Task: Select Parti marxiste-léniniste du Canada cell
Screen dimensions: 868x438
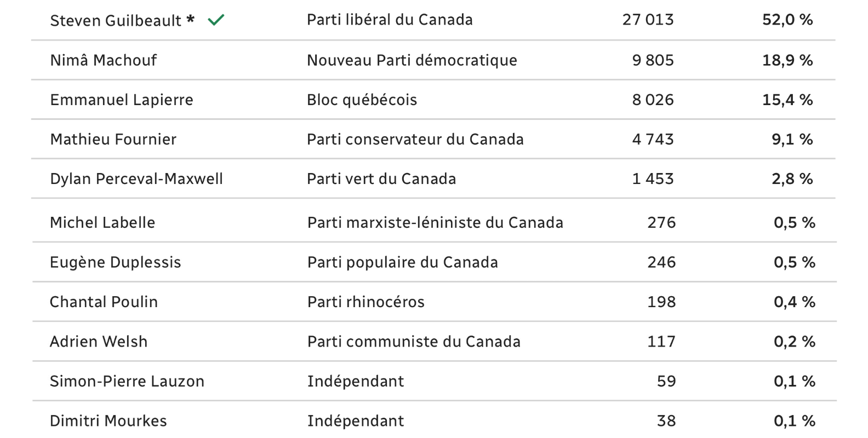Action: tap(435, 222)
